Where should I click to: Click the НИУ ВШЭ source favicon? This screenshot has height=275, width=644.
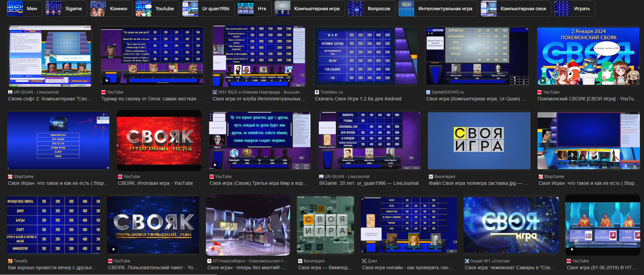point(215,92)
